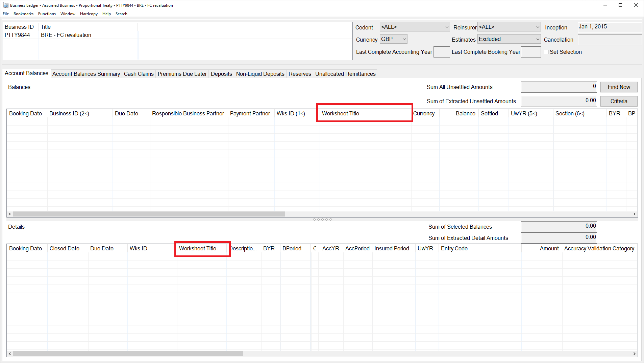Change the Currency GBP dropdown
Viewport: 644px width, 363px height.
[404, 39]
